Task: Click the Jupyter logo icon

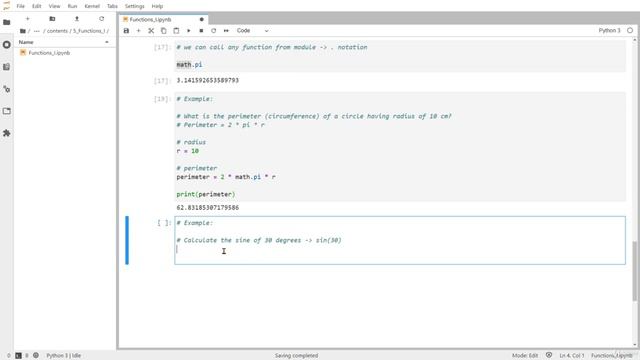Action: tap(7, 6)
